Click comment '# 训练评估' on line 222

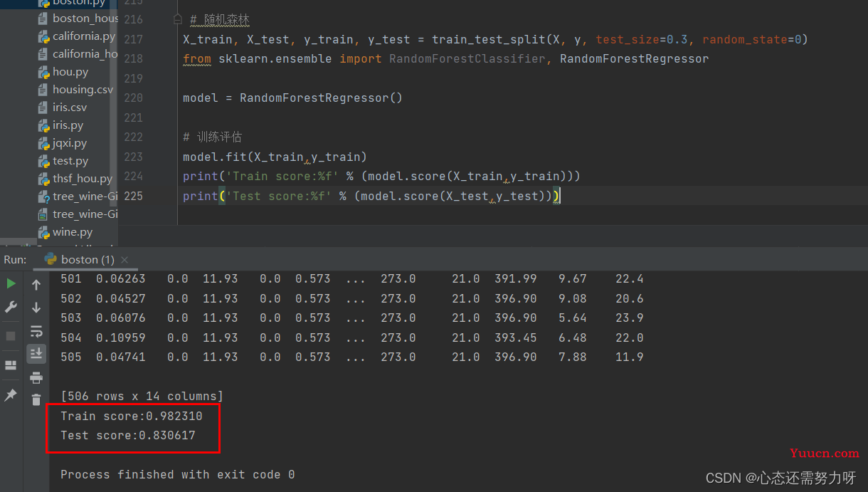(213, 137)
